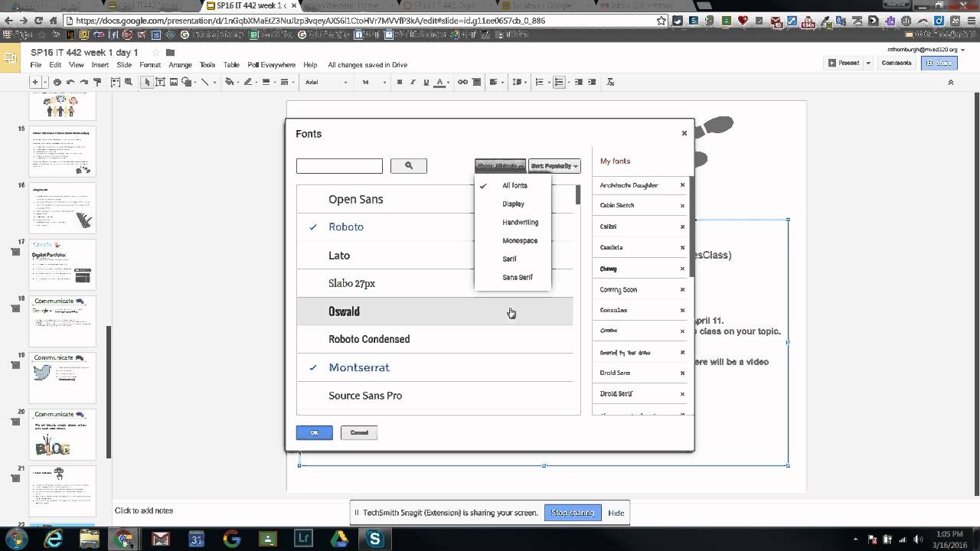980x551 pixels.
Task: Click the search magnifier button in Fonts dialog
Action: [408, 165]
